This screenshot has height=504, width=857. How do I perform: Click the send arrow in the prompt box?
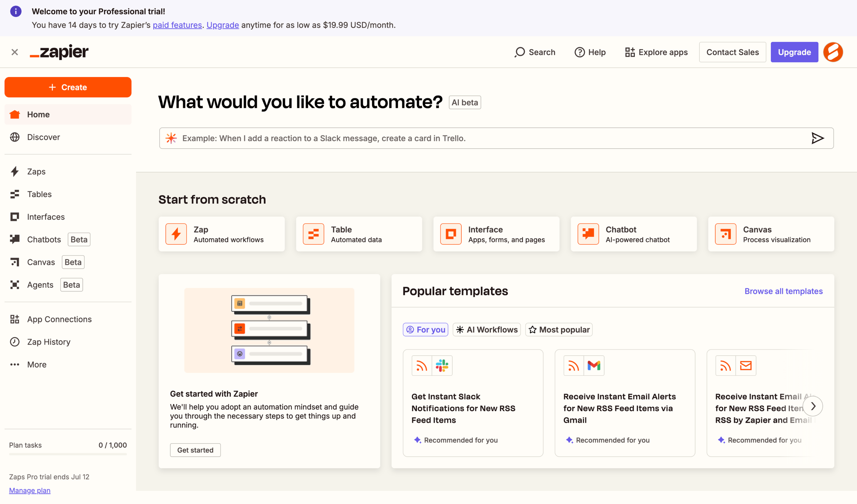click(x=817, y=138)
